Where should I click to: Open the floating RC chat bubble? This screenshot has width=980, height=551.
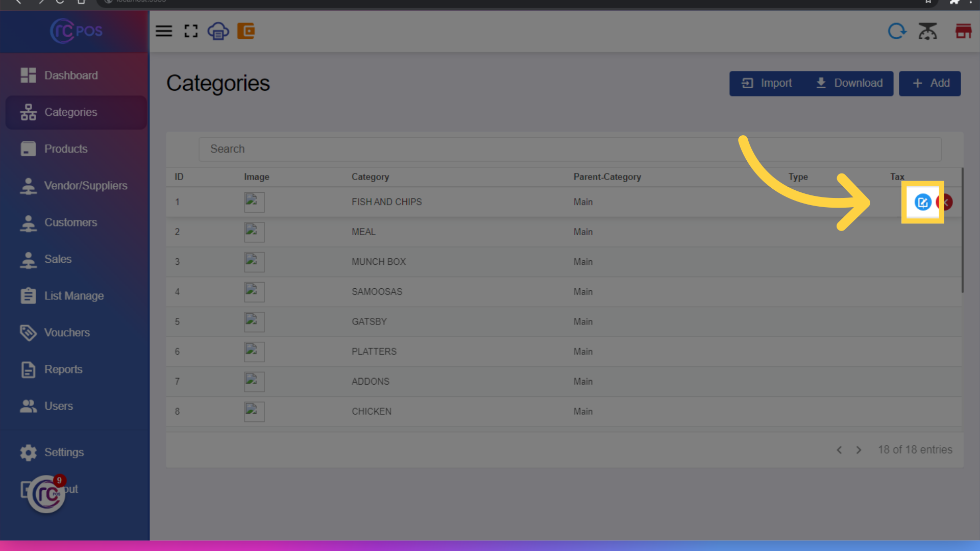tap(46, 493)
